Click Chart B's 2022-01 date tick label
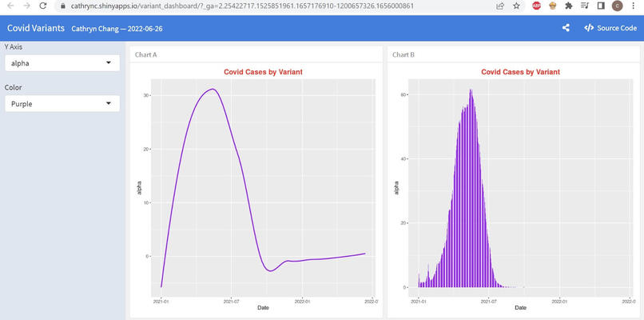644x320 pixels. pos(559,301)
